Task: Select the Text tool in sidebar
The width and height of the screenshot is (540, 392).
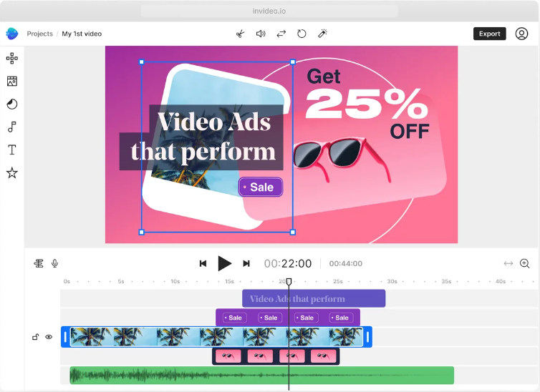Action: click(12, 150)
